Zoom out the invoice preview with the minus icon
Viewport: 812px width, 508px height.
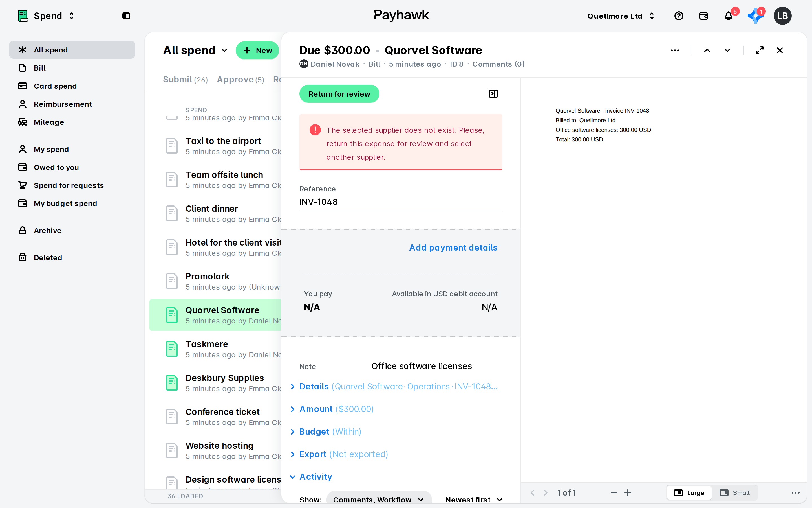614,492
